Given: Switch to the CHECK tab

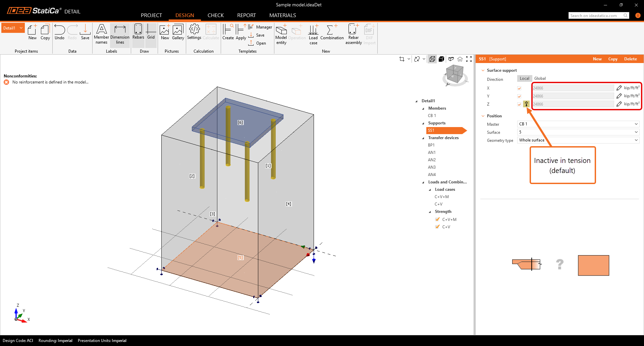Looking at the screenshot, I should tap(215, 15).
